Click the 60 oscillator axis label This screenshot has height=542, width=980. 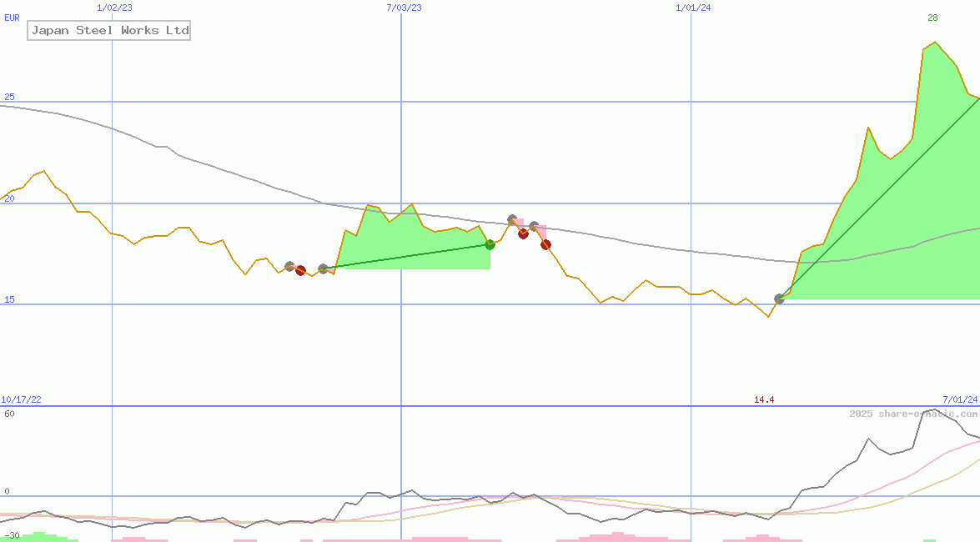(9, 414)
